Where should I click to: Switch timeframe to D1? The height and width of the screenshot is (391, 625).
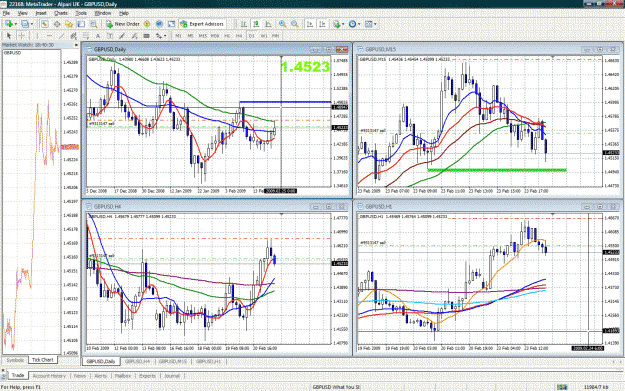click(x=252, y=36)
